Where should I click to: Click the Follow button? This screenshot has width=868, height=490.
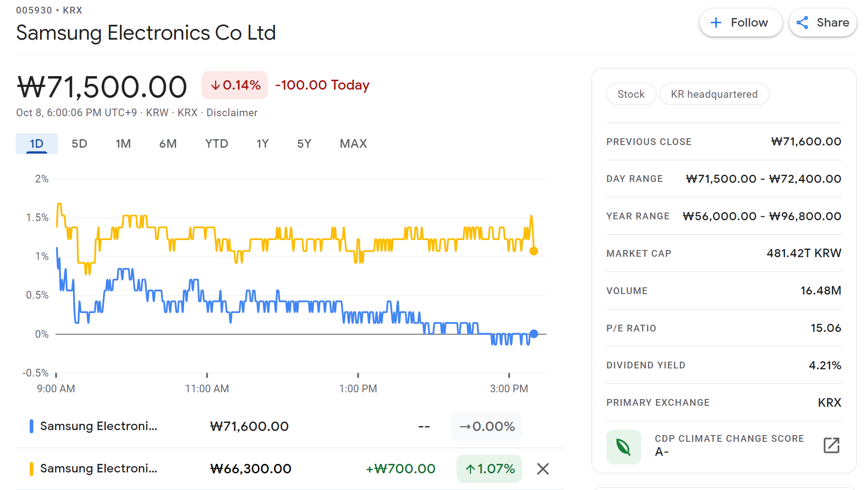point(741,23)
